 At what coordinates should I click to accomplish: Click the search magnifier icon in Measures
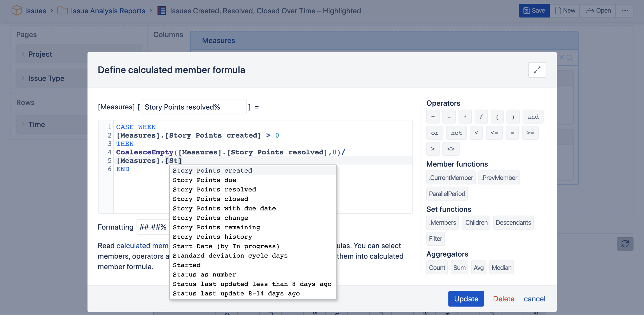coord(569,58)
